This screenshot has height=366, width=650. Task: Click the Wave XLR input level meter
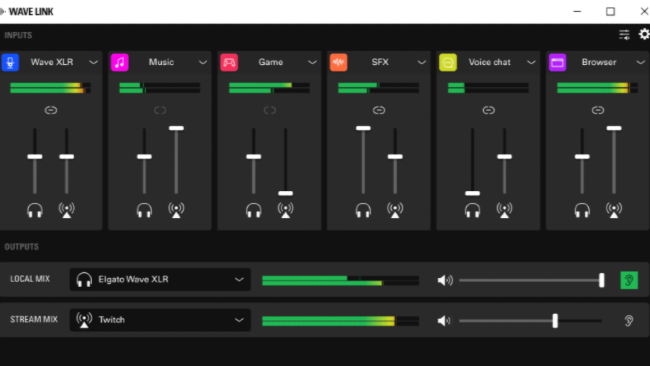[x=50, y=88]
